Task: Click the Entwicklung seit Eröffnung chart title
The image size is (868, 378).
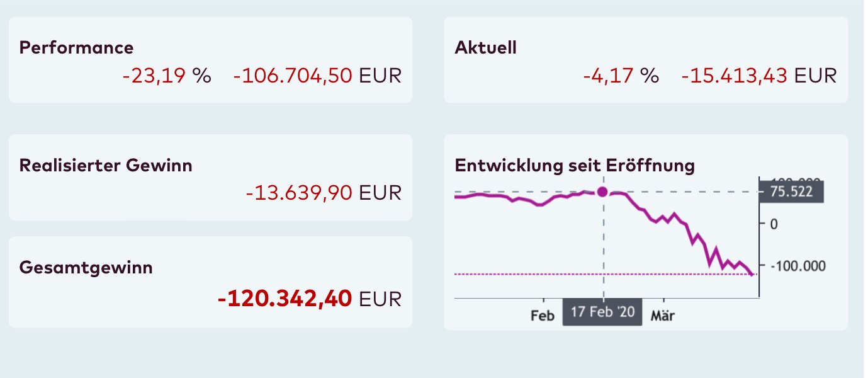Action: tap(575, 166)
